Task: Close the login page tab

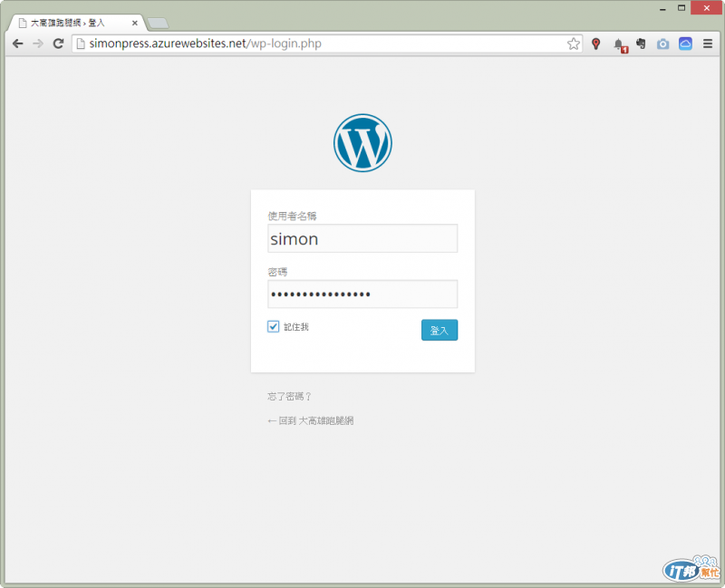Action: pyautogui.click(x=134, y=23)
